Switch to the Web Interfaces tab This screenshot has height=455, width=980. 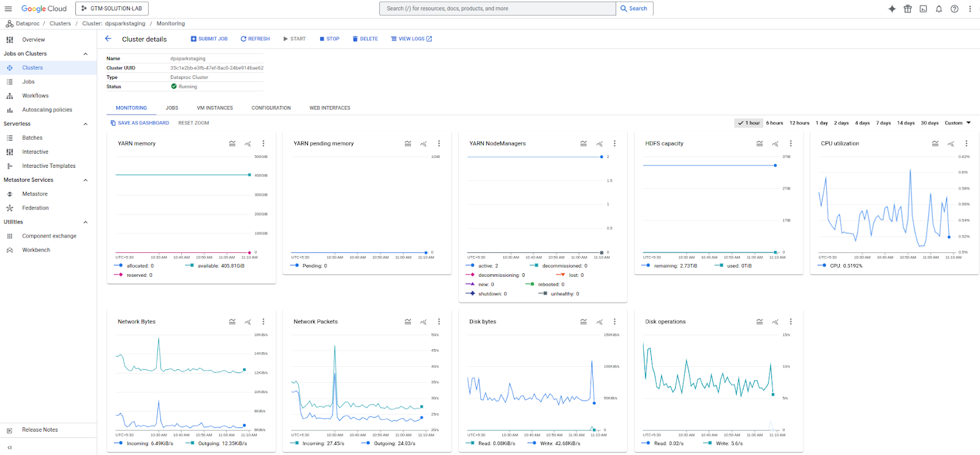[330, 108]
